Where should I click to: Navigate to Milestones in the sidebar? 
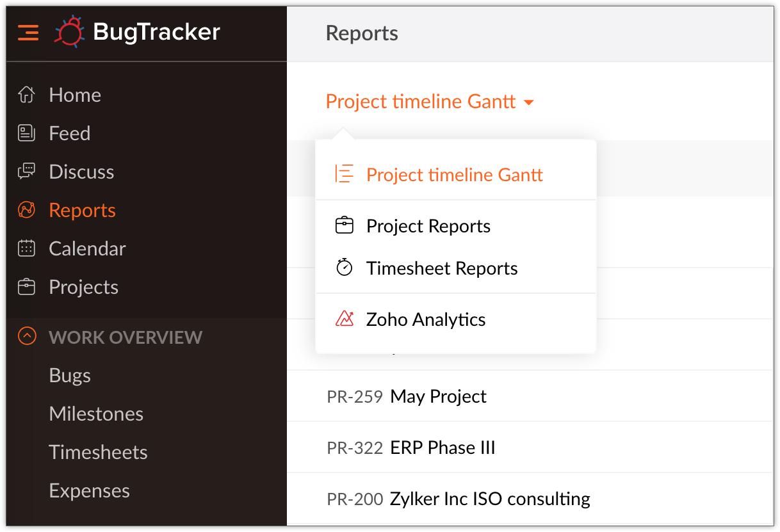pyautogui.click(x=96, y=414)
